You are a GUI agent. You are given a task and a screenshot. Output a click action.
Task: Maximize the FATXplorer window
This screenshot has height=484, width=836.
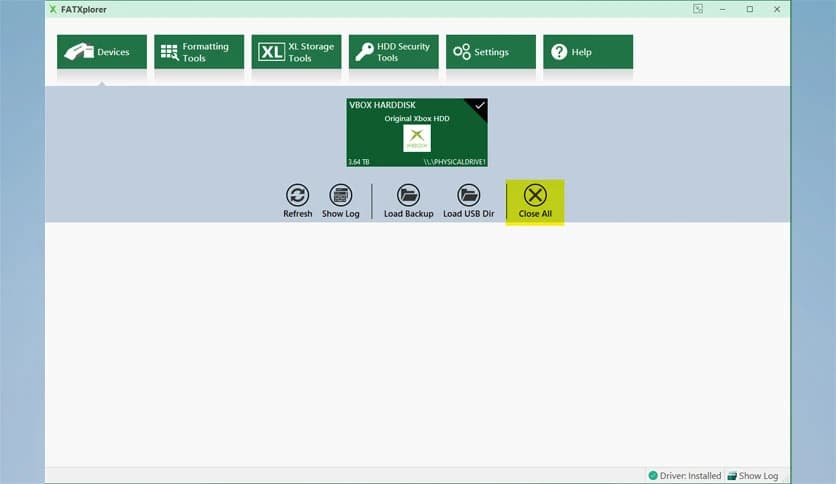point(750,9)
